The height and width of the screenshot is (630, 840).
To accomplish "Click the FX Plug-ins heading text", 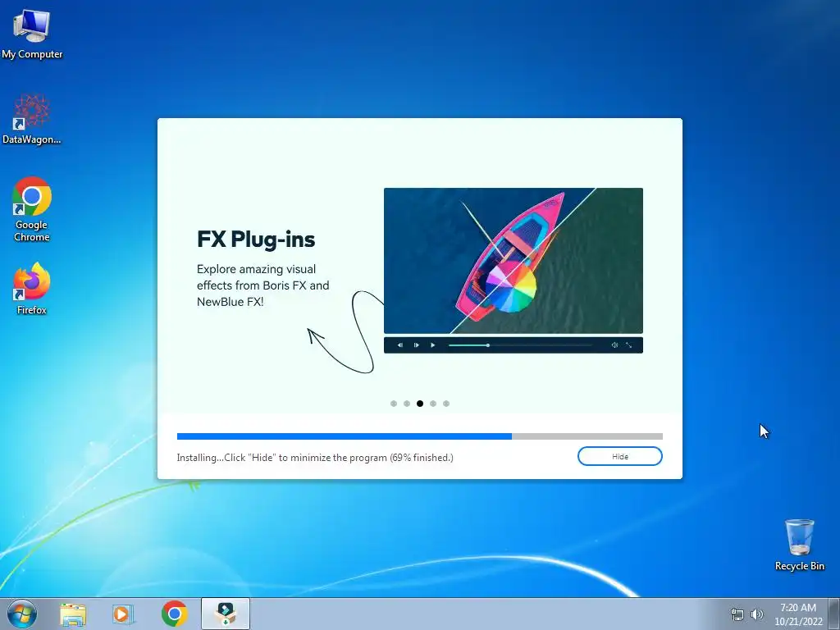I will 256,240.
